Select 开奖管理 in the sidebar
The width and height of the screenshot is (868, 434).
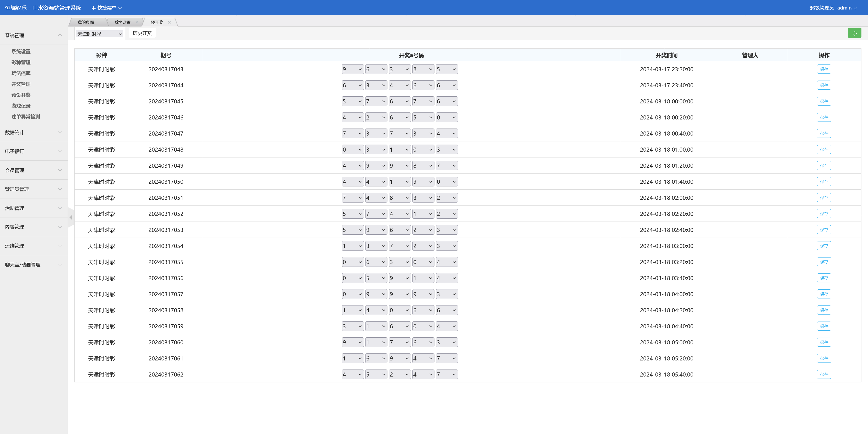pyautogui.click(x=21, y=84)
